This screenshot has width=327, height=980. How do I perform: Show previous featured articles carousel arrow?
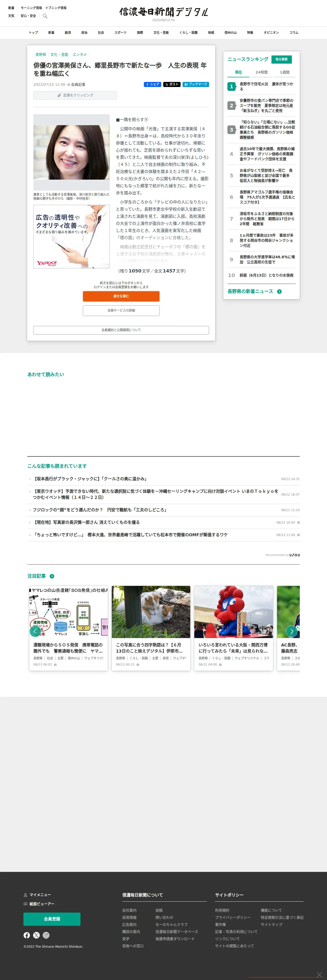click(35, 631)
